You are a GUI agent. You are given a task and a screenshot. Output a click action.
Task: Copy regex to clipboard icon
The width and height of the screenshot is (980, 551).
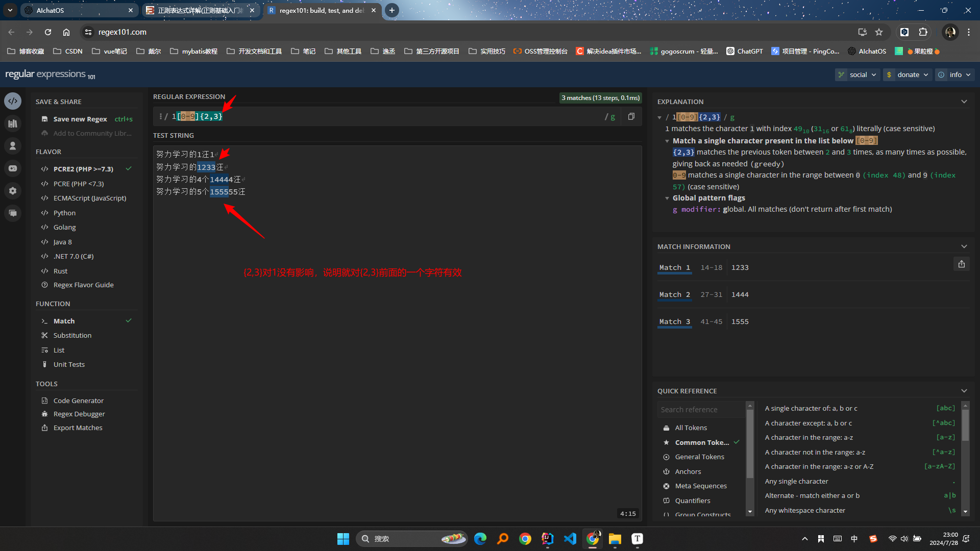631,116
